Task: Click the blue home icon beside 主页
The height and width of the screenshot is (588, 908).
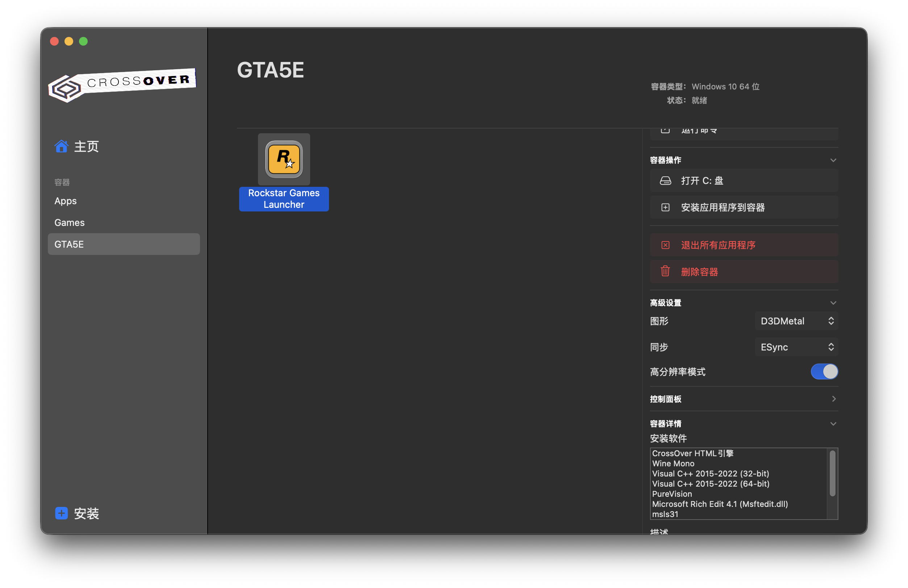Action: tap(61, 146)
